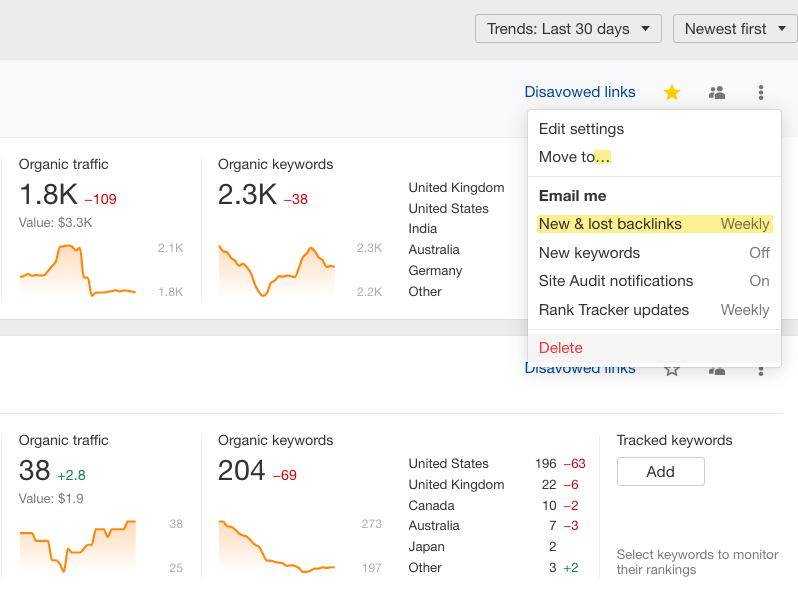Image resolution: width=798 pixels, height=594 pixels.
Task: Click the yellow star favorite icon
Action: pyautogui.click(x=672, y=92)
